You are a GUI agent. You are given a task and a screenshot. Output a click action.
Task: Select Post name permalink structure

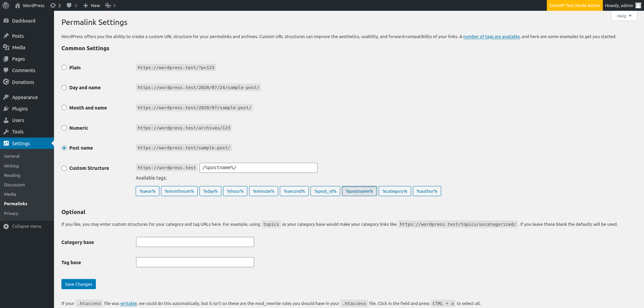coord(64,148)
